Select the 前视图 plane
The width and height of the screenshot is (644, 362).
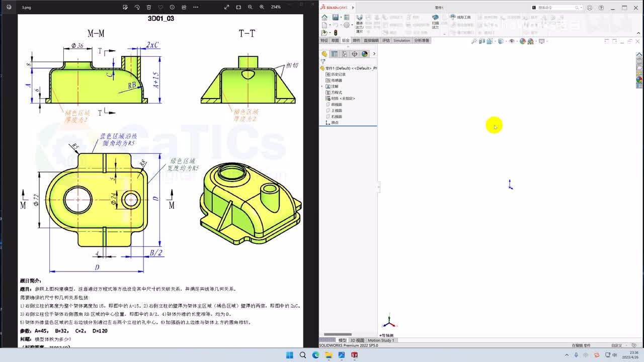click(x=334, y=105)
